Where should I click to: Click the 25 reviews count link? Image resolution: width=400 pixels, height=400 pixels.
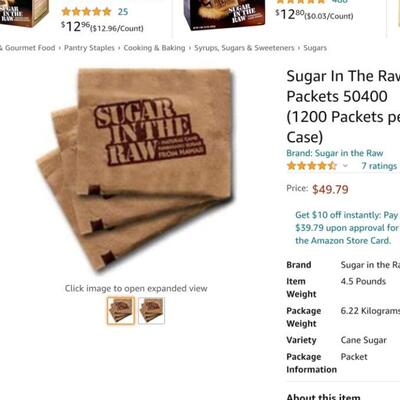coord(123,12)
